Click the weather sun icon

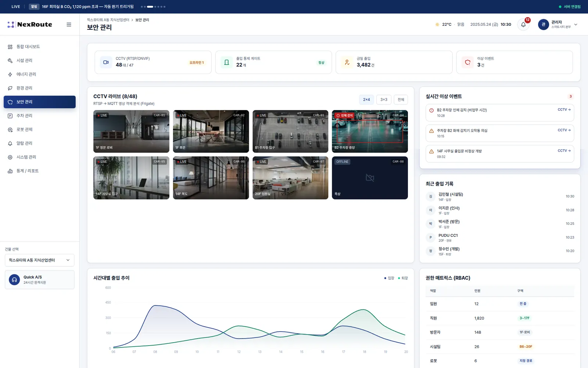click(437, 25)
